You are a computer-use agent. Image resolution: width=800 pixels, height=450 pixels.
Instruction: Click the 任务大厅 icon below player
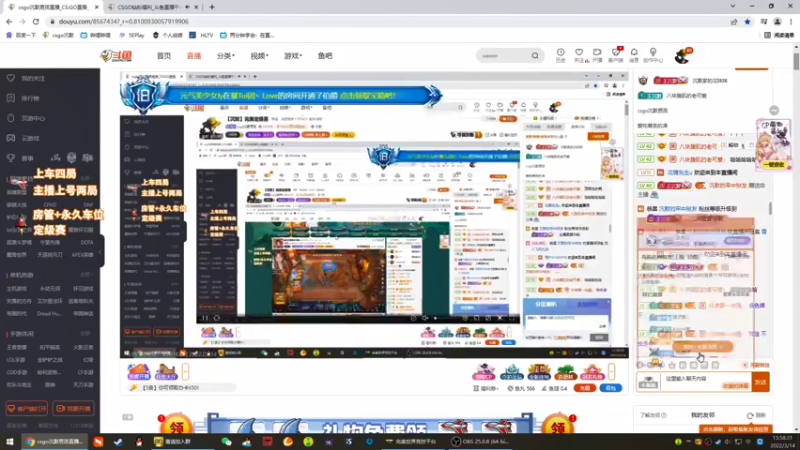coord(166,371)
